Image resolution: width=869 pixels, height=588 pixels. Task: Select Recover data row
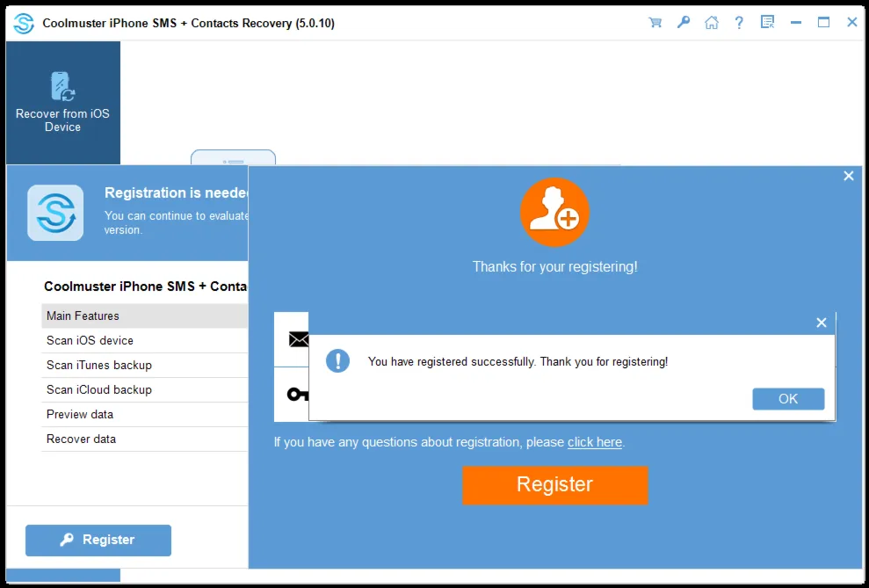tap(145, 439)
